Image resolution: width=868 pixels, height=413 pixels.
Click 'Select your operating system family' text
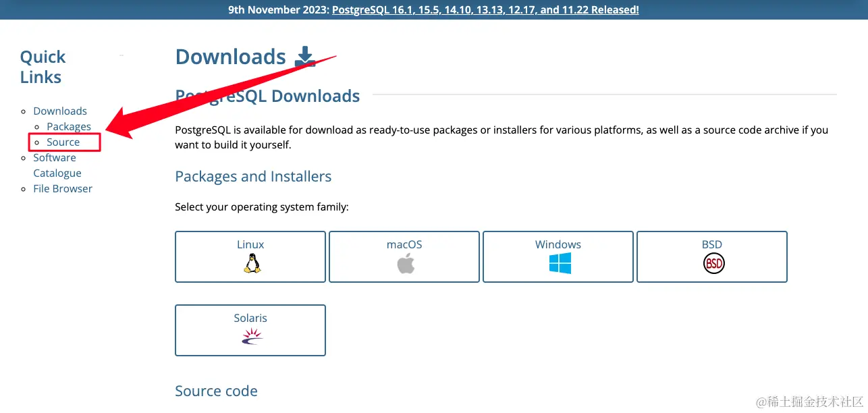(262, 206)
